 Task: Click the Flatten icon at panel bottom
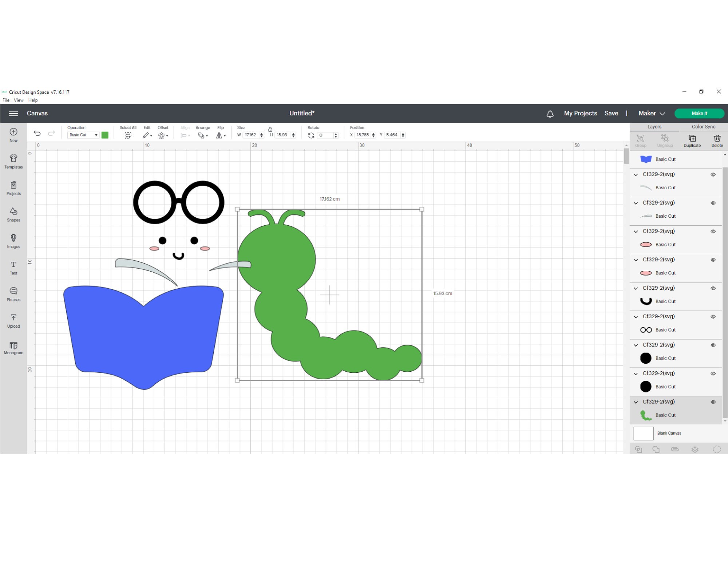point(695,449)
